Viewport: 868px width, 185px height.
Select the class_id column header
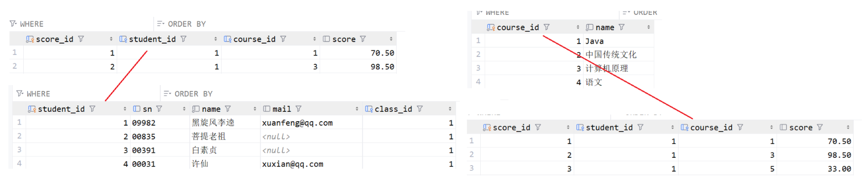pyautogui.click(x=409, y=109)
